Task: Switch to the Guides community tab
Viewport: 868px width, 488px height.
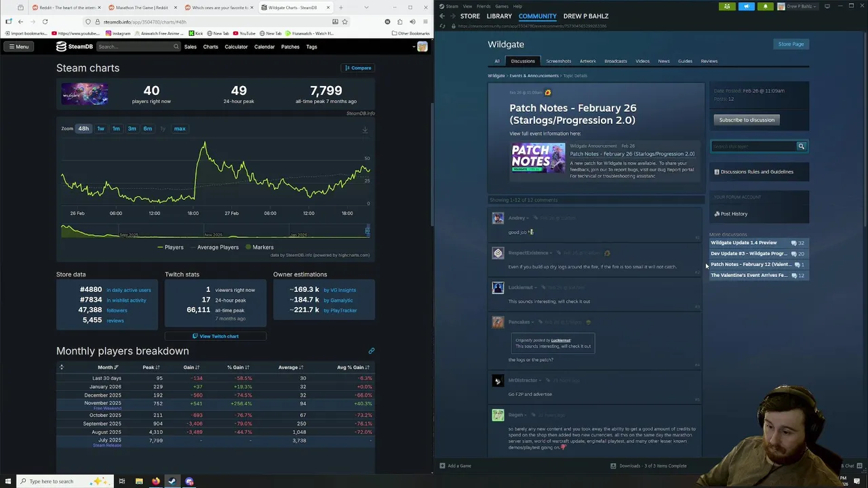Action: coord(685,61)
